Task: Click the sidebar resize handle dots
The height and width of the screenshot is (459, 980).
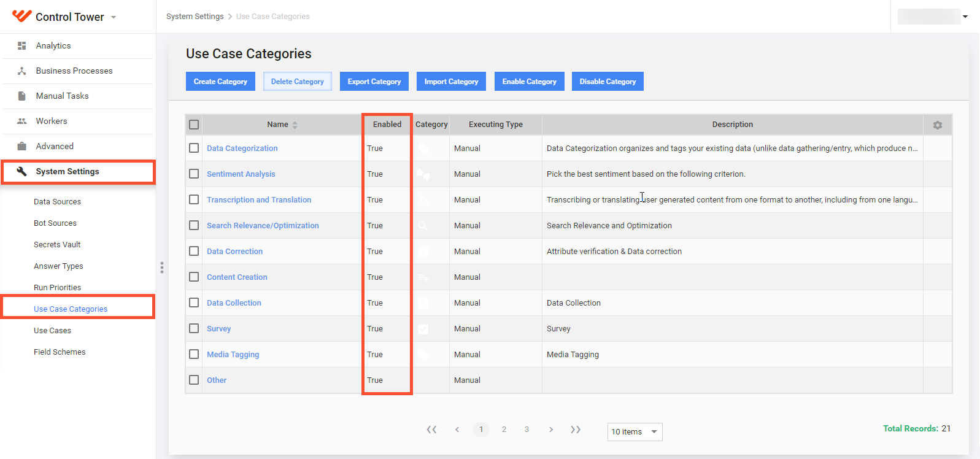Action: coord(162,268)
